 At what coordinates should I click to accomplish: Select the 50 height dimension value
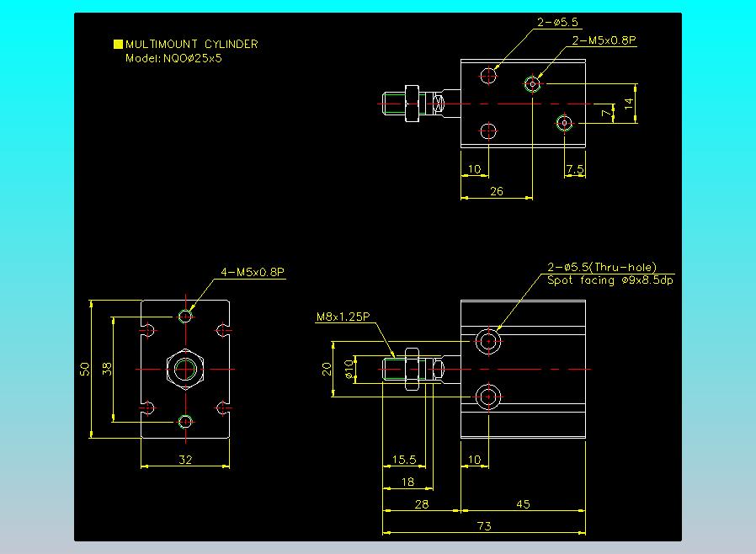84,370
